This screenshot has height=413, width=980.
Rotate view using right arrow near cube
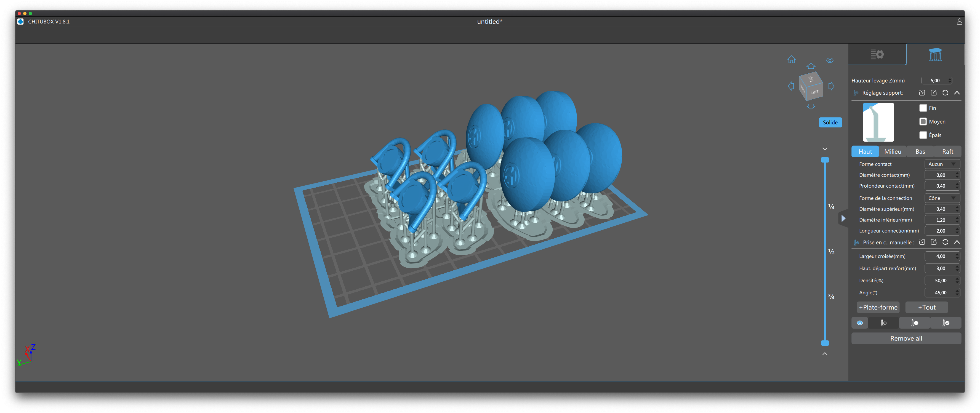831,86
